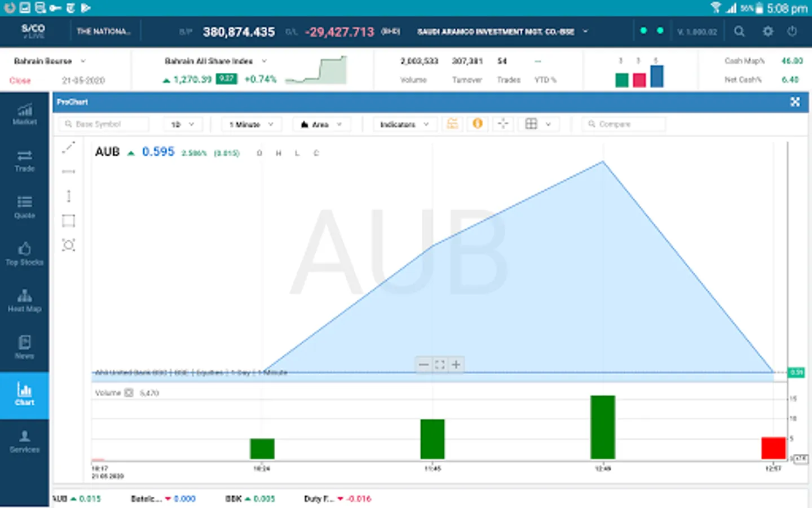This screenshot has height=508, width=812.
Task: Toggle the crosshair cursor icon
Action: pyautogui.click(x=503, y=124)
